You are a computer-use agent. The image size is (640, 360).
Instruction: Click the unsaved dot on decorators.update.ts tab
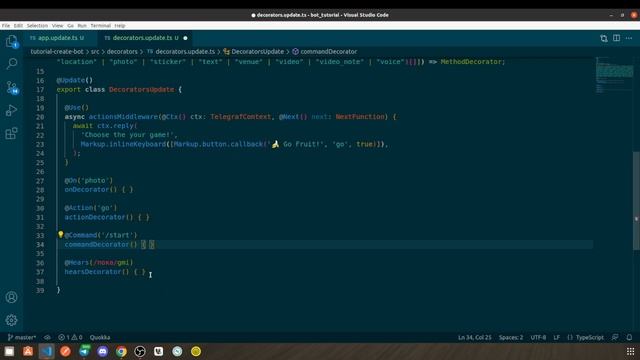click(x=185, y=38)
